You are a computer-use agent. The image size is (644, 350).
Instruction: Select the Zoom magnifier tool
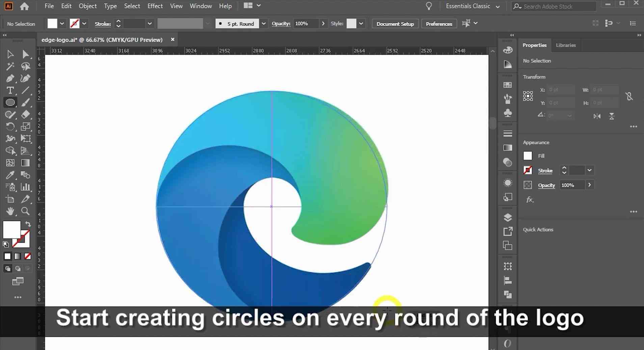click(x=26, y=211)
